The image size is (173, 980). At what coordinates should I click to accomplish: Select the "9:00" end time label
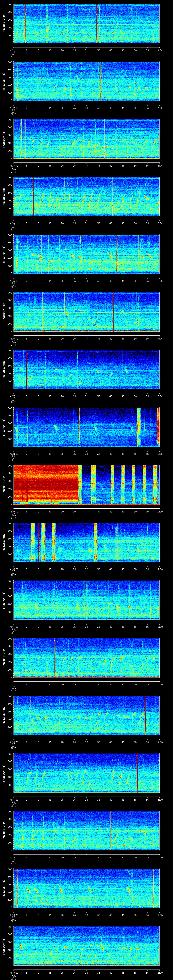[x=160, y=454]
